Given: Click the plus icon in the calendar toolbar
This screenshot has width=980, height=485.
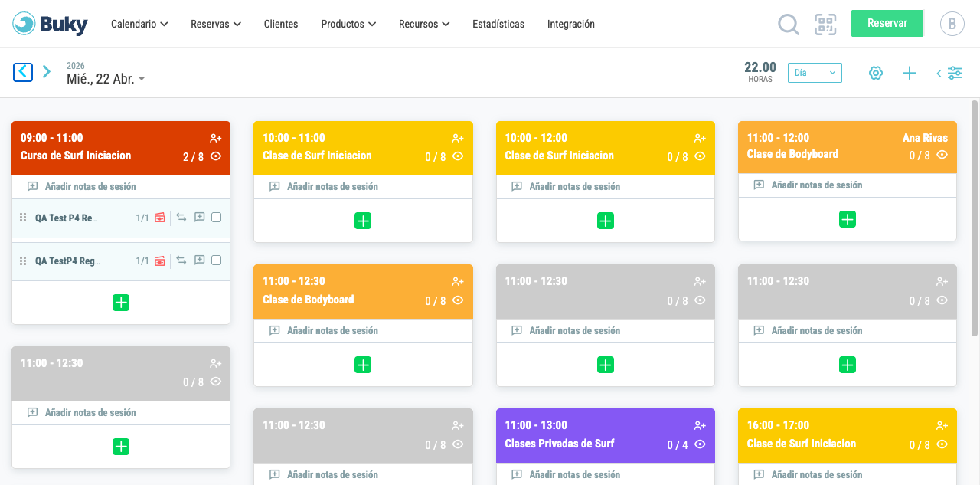Looking at the screenshot, I should pos(910,73).
